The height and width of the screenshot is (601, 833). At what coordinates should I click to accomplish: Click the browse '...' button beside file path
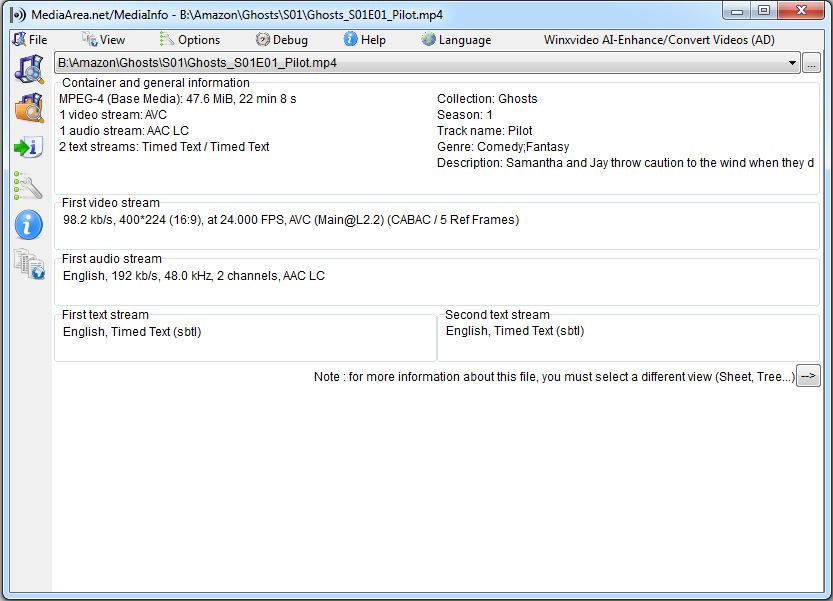811,63
